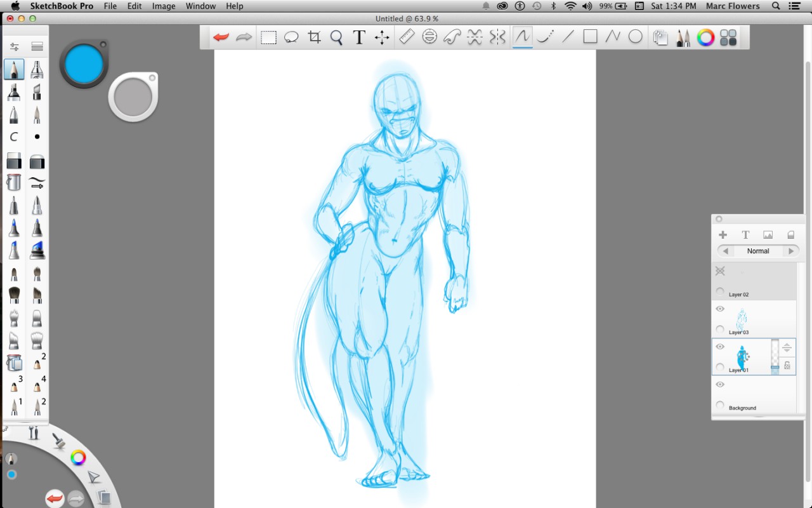Click the blue color puck
Viewport: 812px width, 508px height.
coord(84,64)
